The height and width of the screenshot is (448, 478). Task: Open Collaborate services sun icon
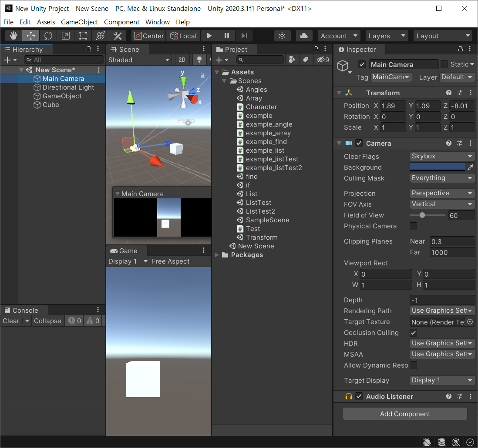[x=282, y=36]
